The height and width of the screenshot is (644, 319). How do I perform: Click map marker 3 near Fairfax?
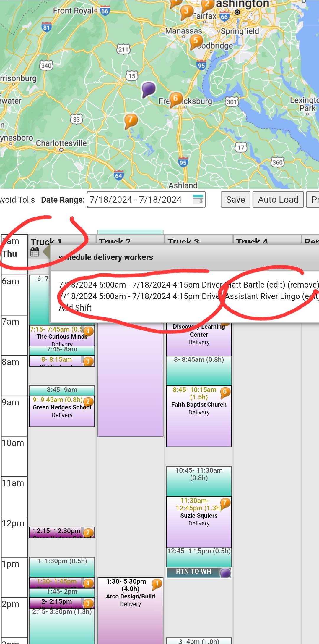pyautogui.click(x=186, y=11)
